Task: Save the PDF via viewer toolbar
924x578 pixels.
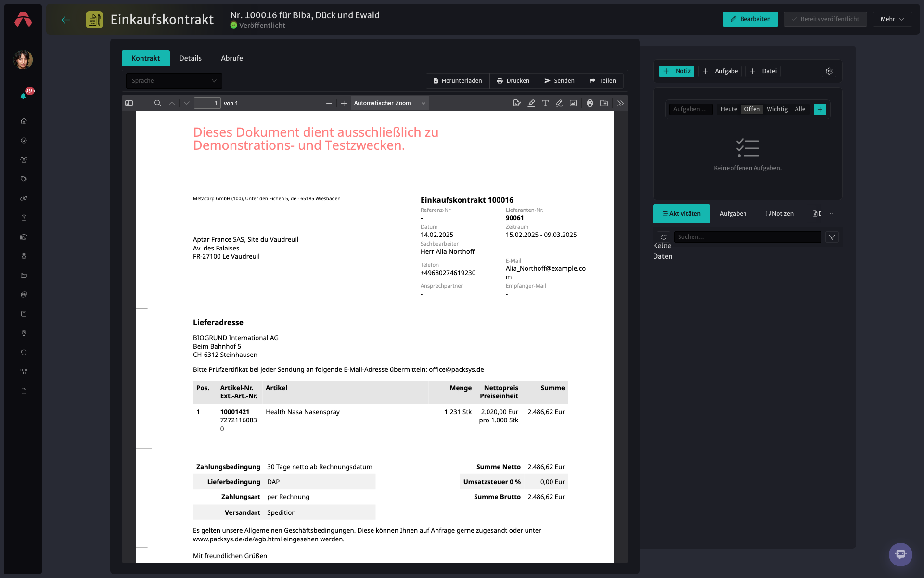Action: coord(604,103)
